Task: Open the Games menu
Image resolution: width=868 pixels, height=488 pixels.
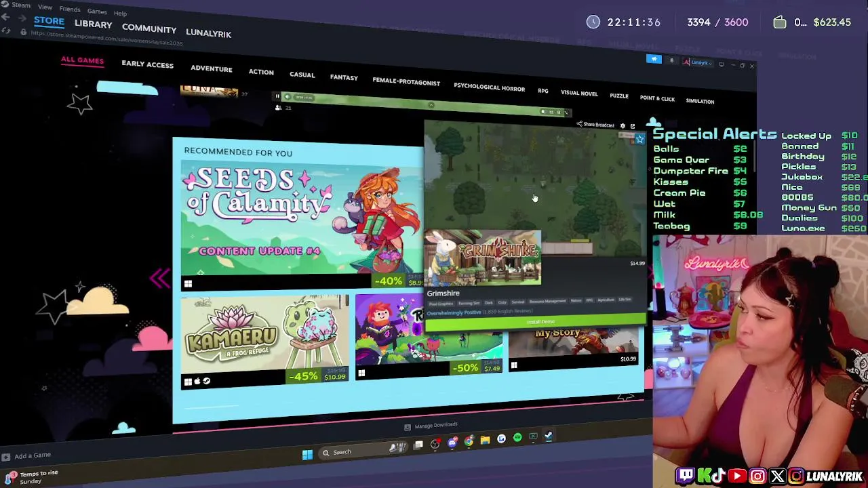Action: pyautogui.click(x=97, y=12)
